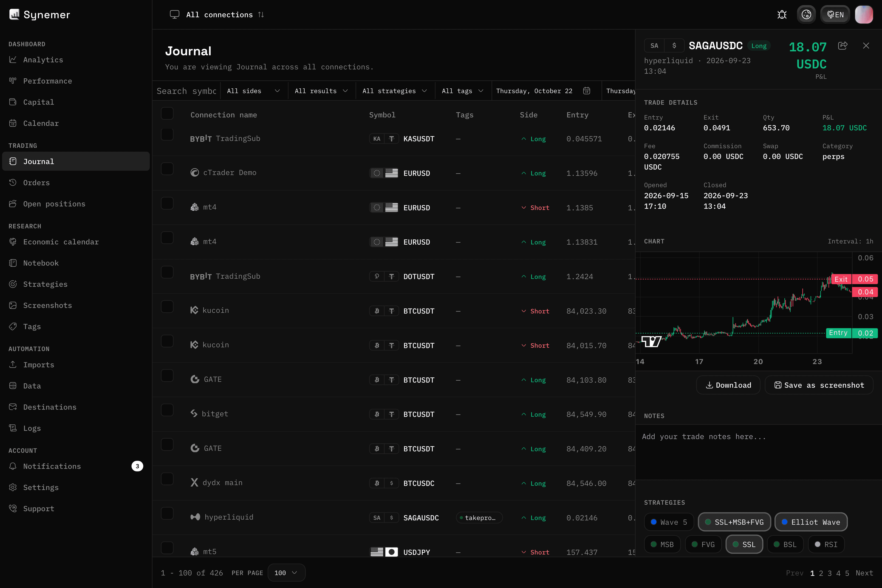882x588 pixels.
Task: Go to Performance page
Action: point(76,81)
